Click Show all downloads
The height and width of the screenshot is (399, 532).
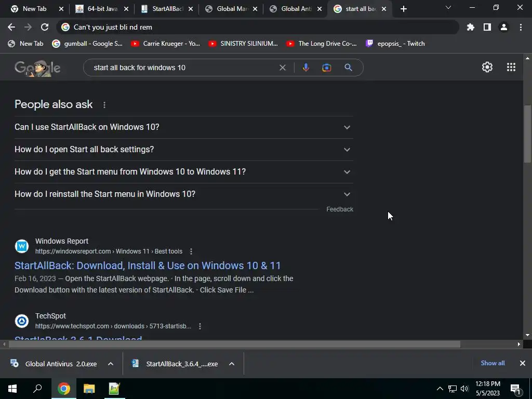(493, 363)
